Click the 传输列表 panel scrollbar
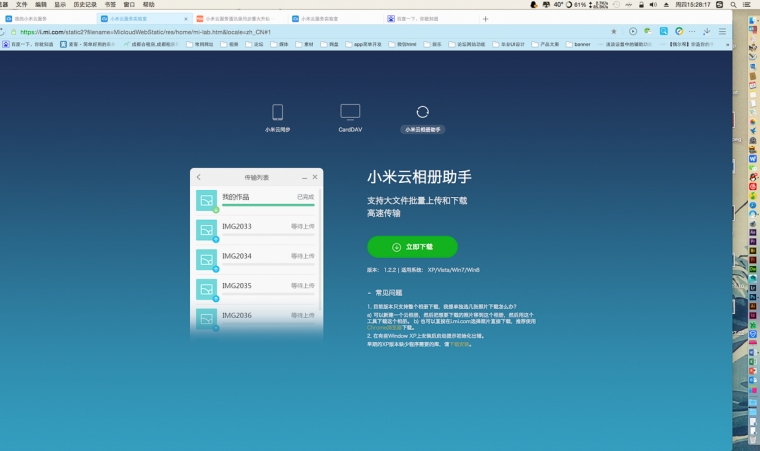 [319, 252]
